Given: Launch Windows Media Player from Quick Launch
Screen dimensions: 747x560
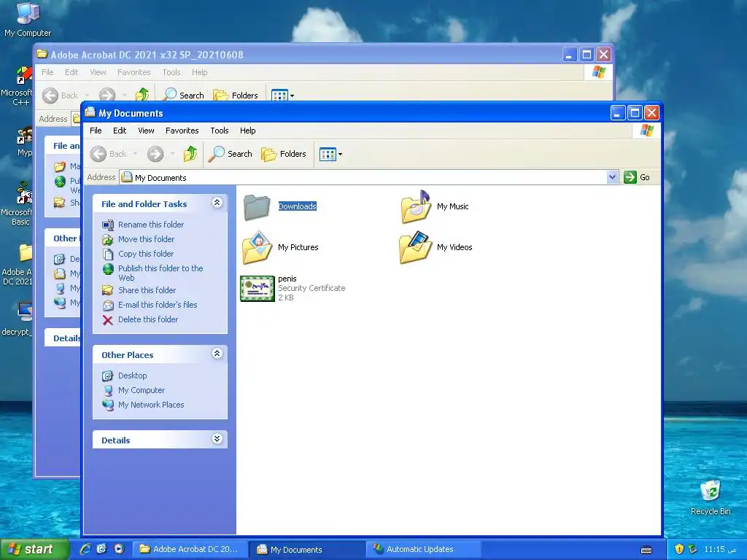Looking at the screenshot, I should pyautogui.click(x=118, y=549).
